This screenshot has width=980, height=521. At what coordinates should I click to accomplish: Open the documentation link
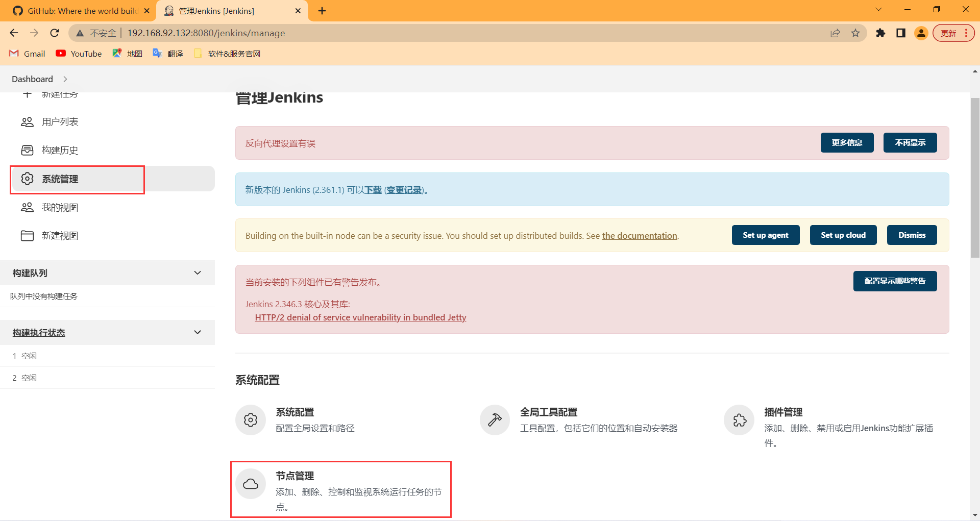tap(640, 236)
